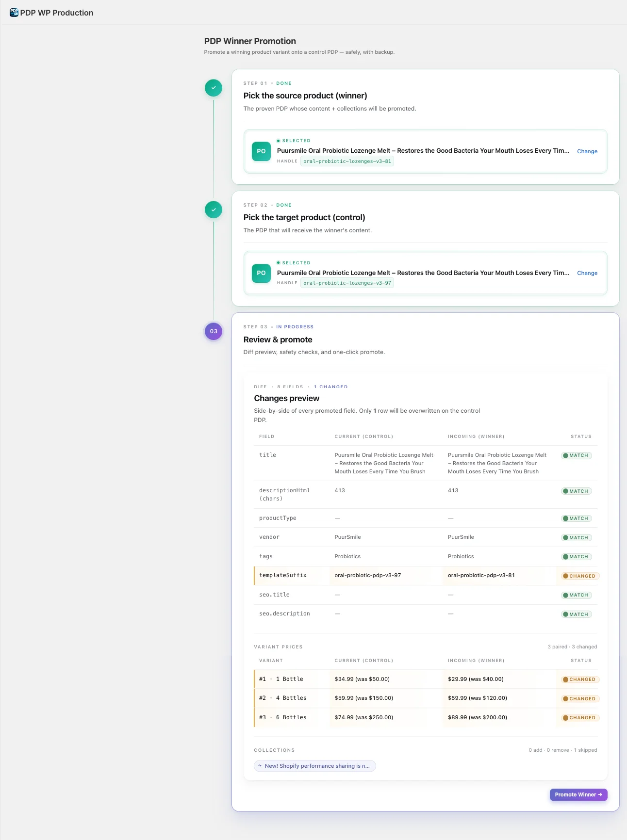
Task: Change the target product selection
Action: [587, 273]
